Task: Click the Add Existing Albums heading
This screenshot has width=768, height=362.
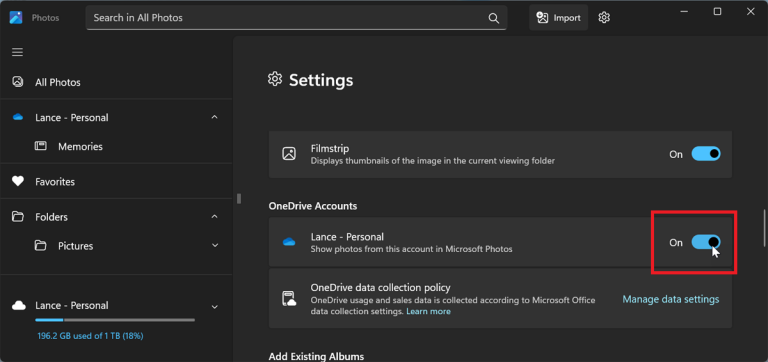Action: 316,356
